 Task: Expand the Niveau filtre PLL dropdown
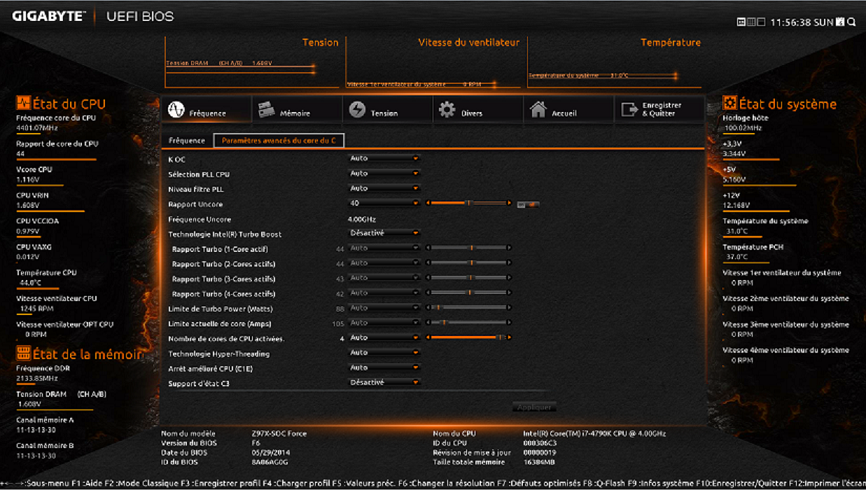(384, 188)
